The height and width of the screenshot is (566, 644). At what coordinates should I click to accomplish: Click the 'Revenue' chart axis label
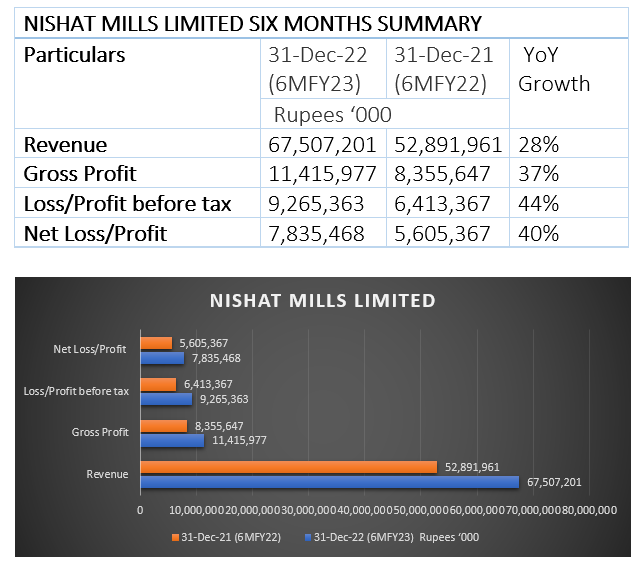pyautogui.click(x=107, y=474)
